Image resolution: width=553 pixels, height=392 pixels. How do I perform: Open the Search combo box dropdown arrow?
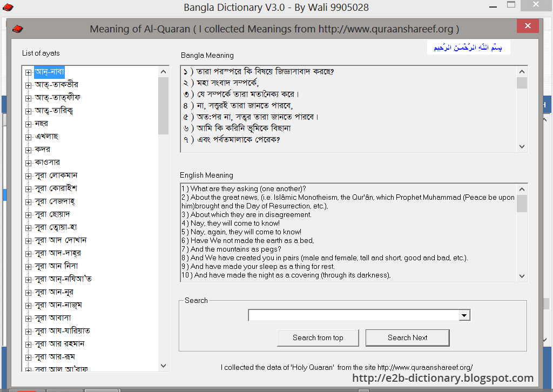[464, 315]
